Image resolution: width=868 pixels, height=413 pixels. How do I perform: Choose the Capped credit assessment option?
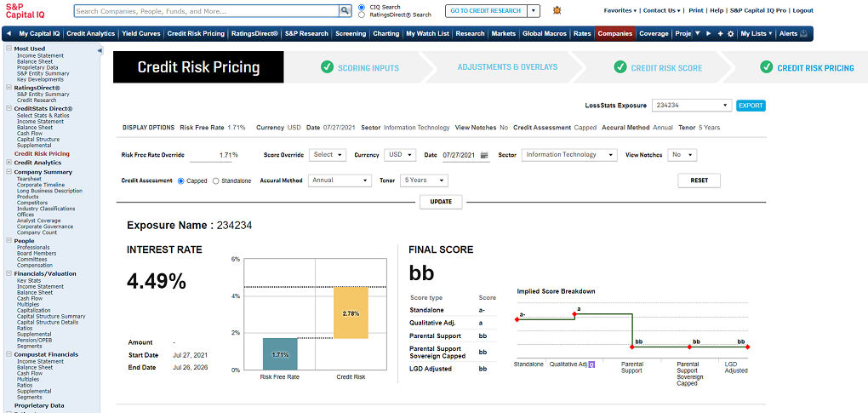181,181
